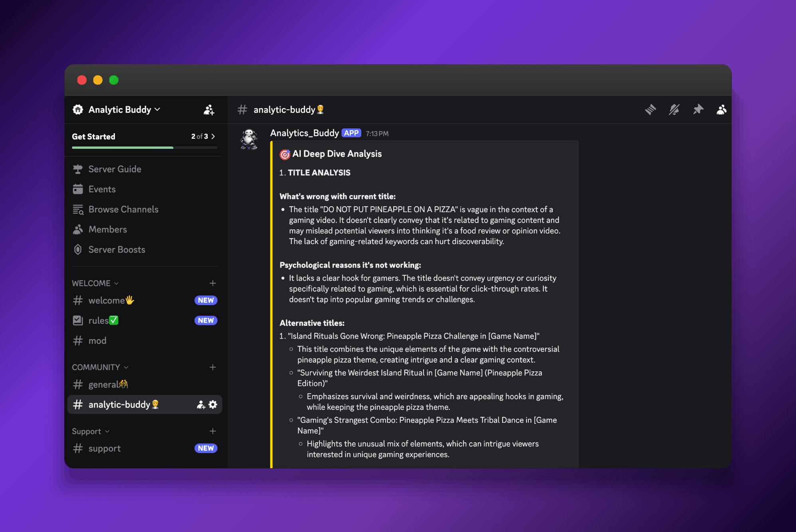
Task: Open channel settings gear on analytic-buddy
Action: pyautogui.click(x=213, y=404)
